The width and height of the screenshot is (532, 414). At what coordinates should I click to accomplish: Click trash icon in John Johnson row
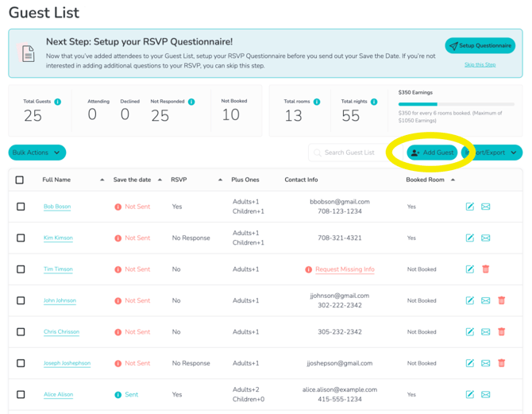click(x=502, y=300)
